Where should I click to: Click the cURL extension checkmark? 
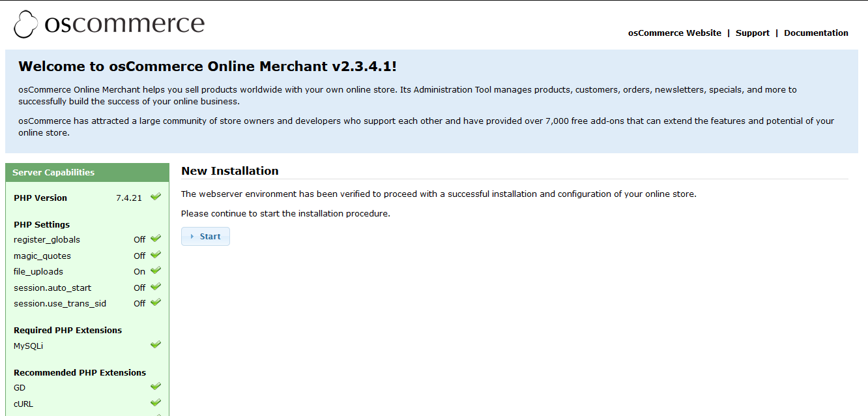(155, 403)
